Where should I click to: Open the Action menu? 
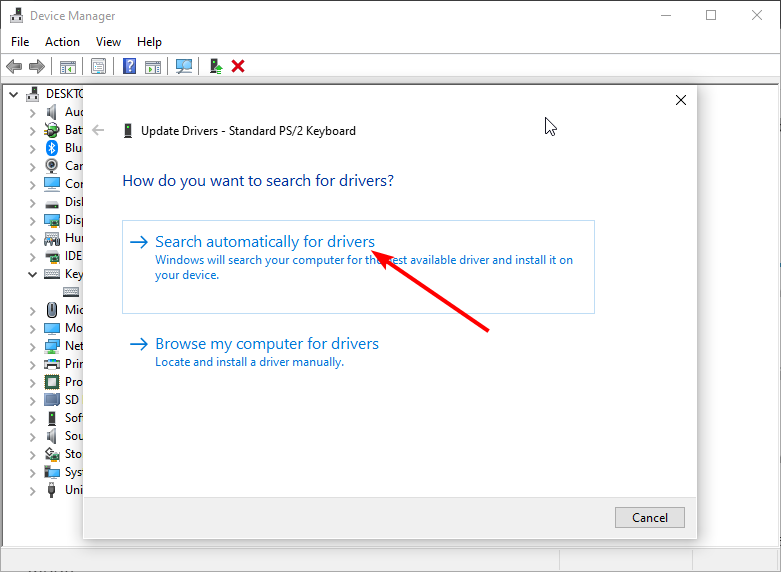tap(62, 42)
